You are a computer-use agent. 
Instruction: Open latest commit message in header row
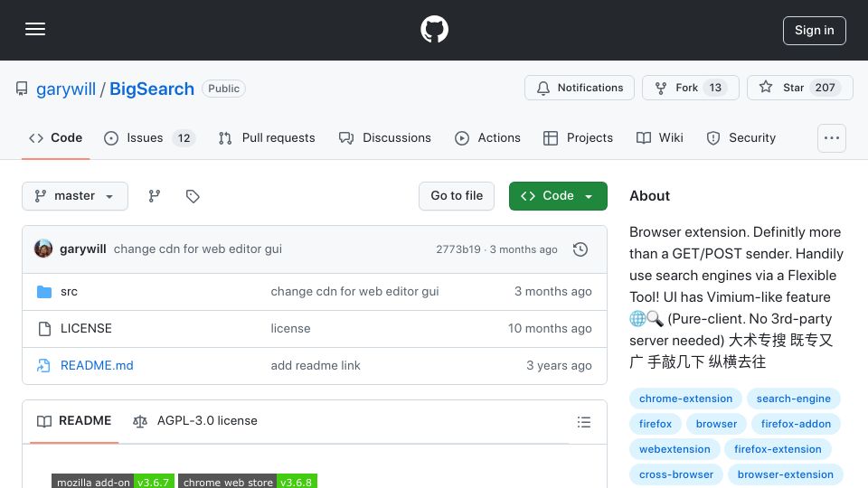click(x=198, y=249)
